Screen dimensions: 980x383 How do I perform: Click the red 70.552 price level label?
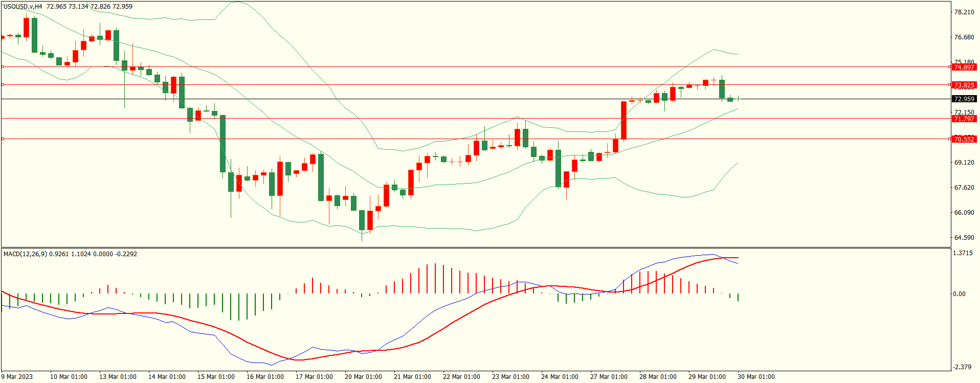pyautogui.click(x=964, y=139)
